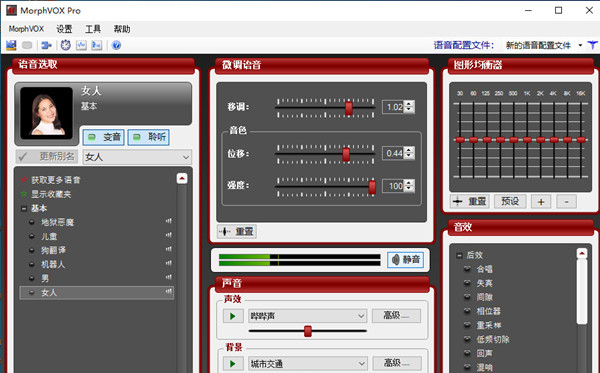Screen dimensions: 600x373
Task: Increase the 位移 timbre shift stepper value
Action: point(409,150)
